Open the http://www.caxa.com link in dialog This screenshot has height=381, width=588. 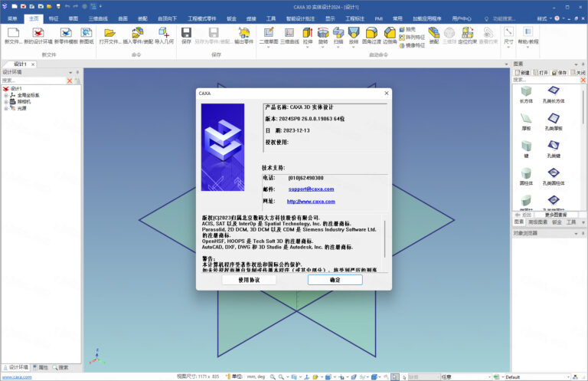(311, 201)
